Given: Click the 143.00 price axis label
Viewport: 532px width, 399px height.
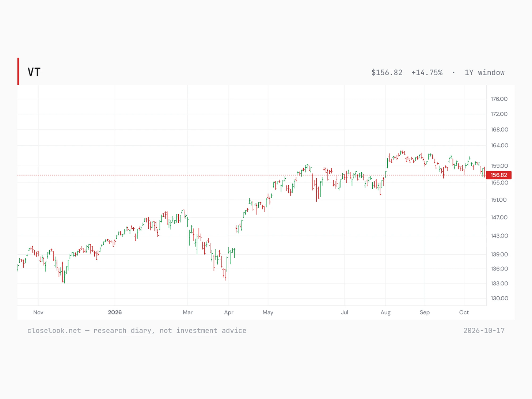Looking at the screenshot, I should point(499,236).
